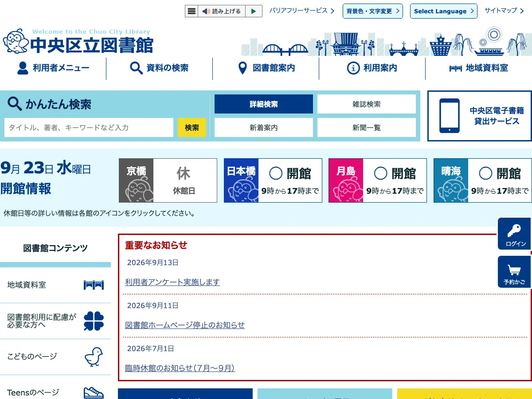
Task: Click the user silhouette icon in navigation
Action: [x=23, y=68]
